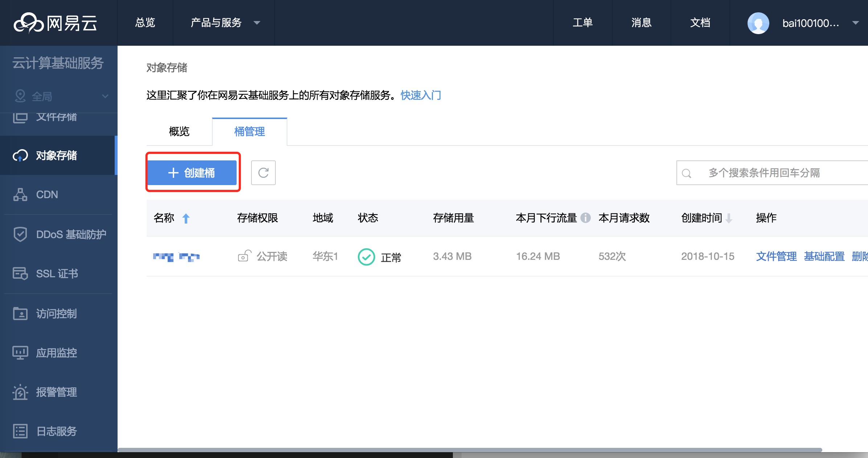Select SSL 证书 in the sidebar
The height and width of the screenshot is (458, 868).
click(58, 274)
